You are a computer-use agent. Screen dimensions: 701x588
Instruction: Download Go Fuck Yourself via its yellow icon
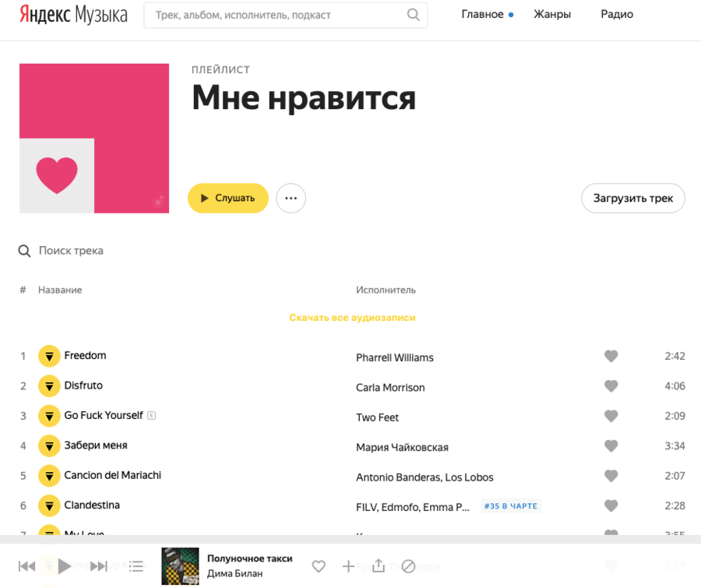(x=49, y=416)
